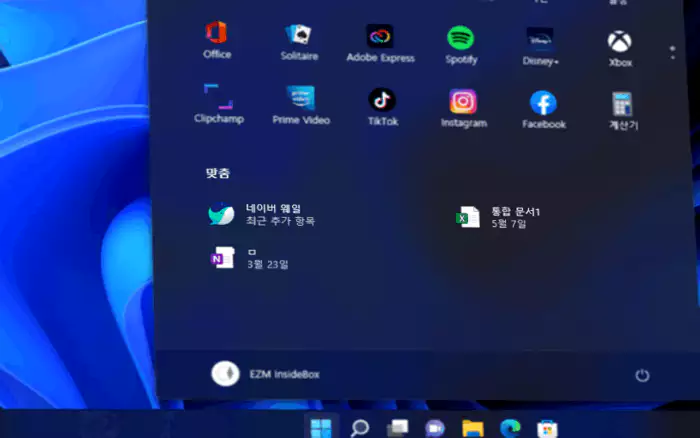Launch Clipchamp video editor
Image resolution: width=700 pixels, height=438 pixels.
tap(218, 104)
